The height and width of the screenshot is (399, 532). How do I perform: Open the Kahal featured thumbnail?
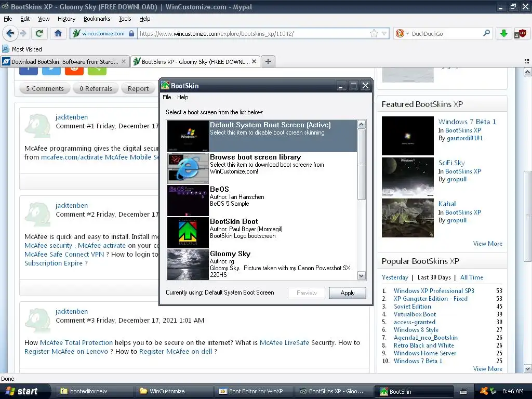tap(407, 218)
